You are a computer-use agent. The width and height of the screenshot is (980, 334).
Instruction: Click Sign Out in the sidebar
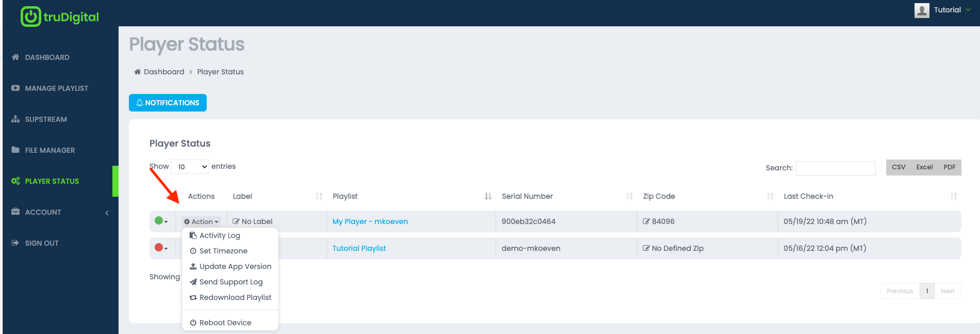pyautogui.click(x=42, y=243)
